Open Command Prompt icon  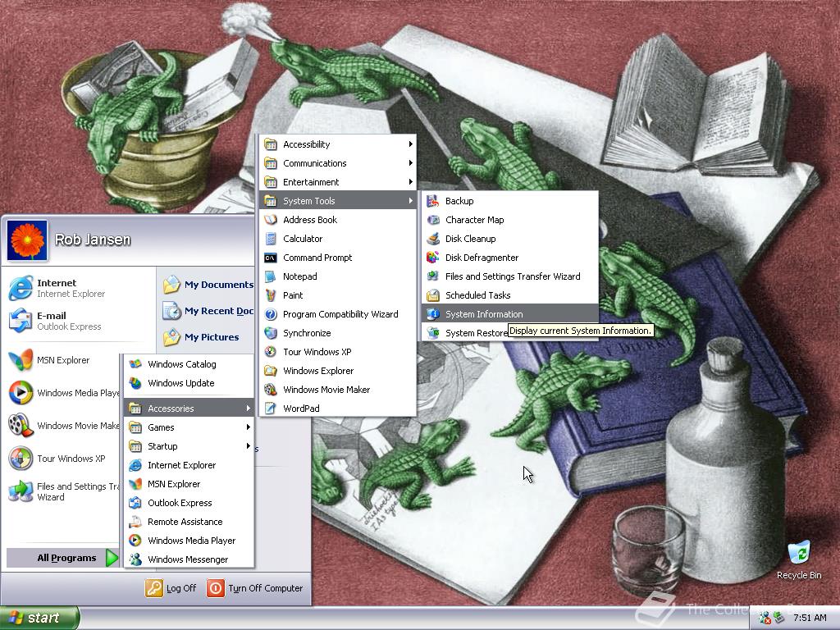(271, 258)
